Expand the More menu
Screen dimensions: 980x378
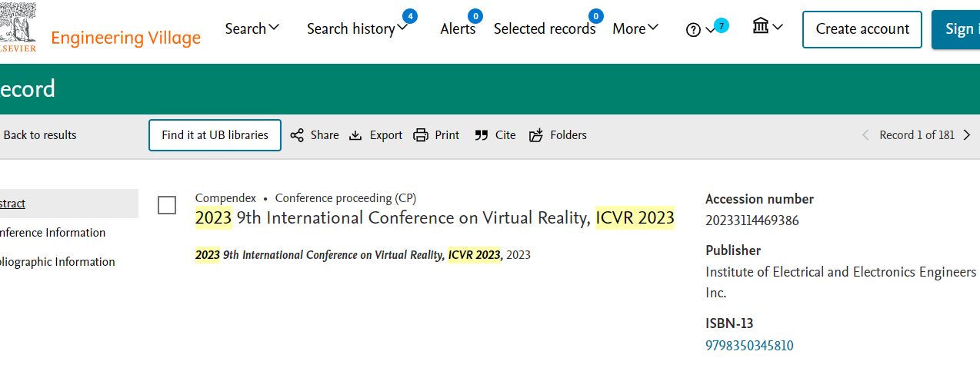point(635,28)
